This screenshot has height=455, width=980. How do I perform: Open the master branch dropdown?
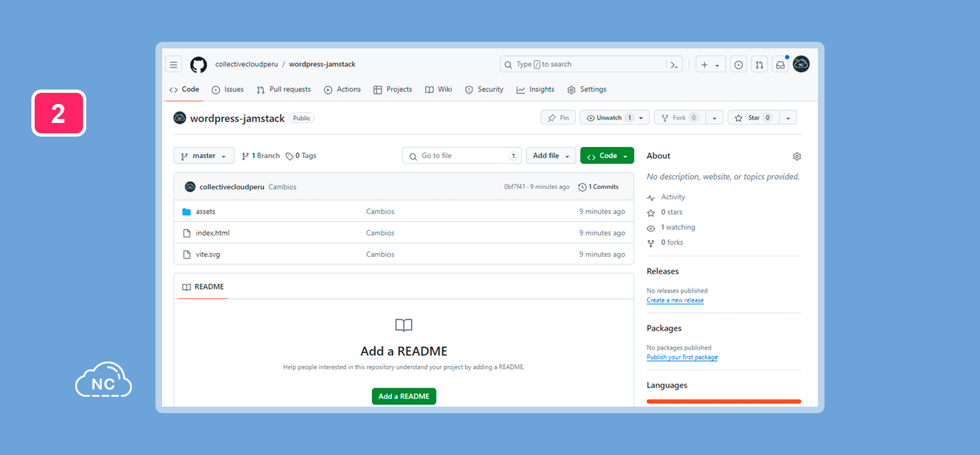(204, 156)
